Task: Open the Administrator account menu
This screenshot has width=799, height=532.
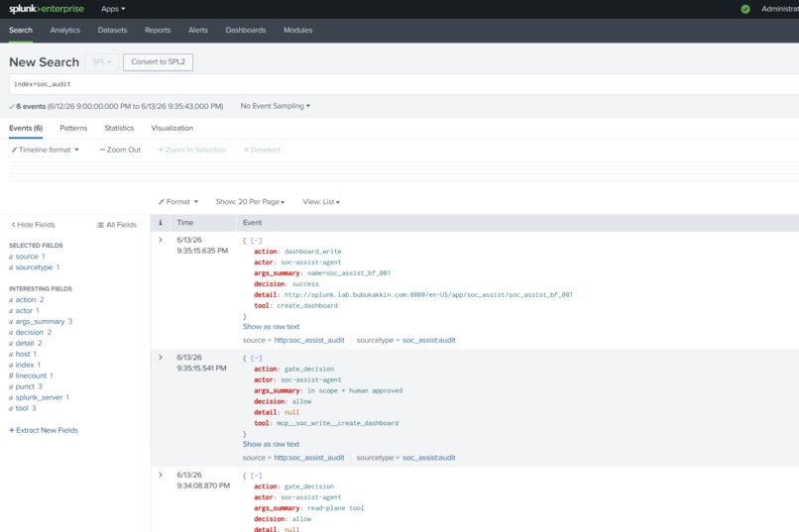Action: point(779,9)
